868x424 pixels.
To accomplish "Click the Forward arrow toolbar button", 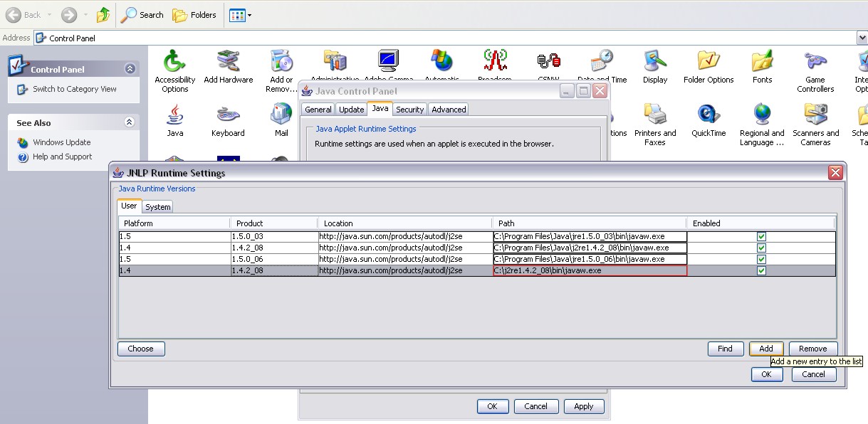I will tap(68, 15).
